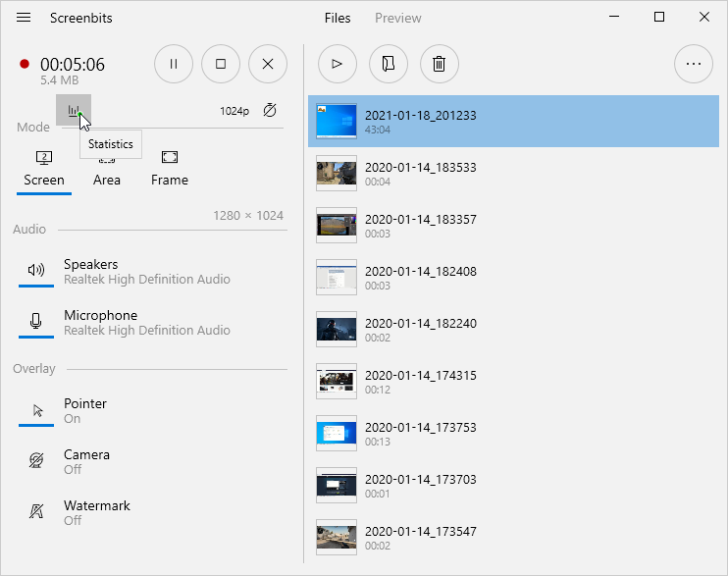Viewport: 728px width, 576px height.
Task: Click thumbnail of 2021-01-18_201233
Action: point(337,122)
